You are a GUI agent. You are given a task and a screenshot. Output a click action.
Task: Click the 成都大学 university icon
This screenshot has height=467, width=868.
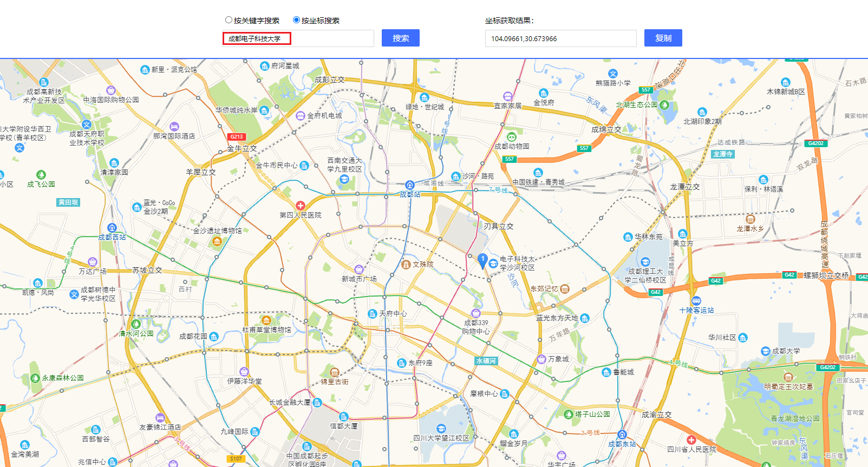pyautogui.click(x=766, y=351)
